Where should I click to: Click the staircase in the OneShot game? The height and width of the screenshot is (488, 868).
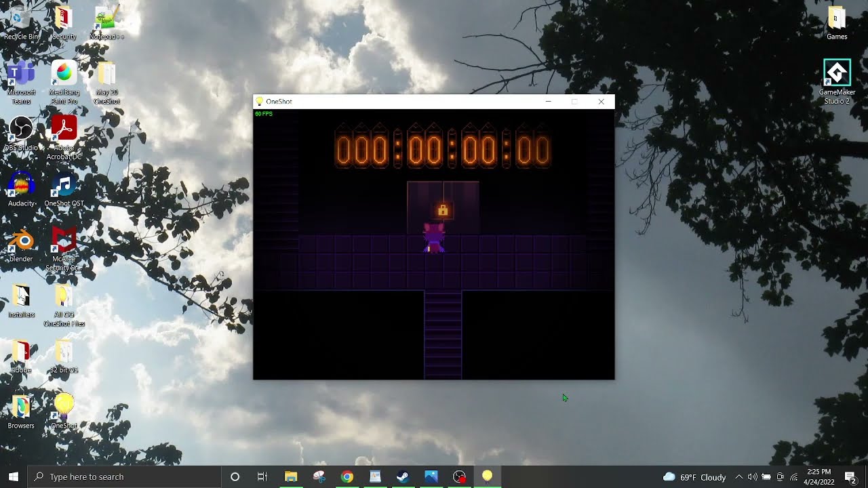pyautogui.click(x=443, y=334)
